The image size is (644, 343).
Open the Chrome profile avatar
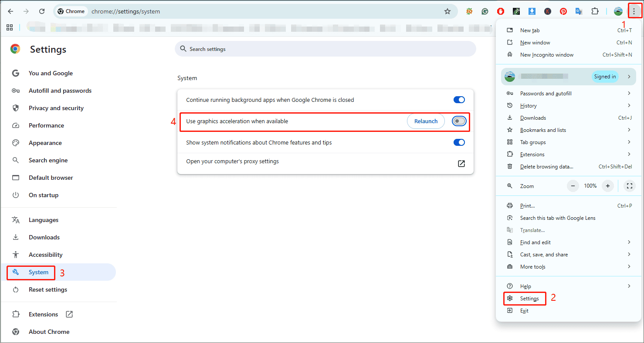click(618, 11)
